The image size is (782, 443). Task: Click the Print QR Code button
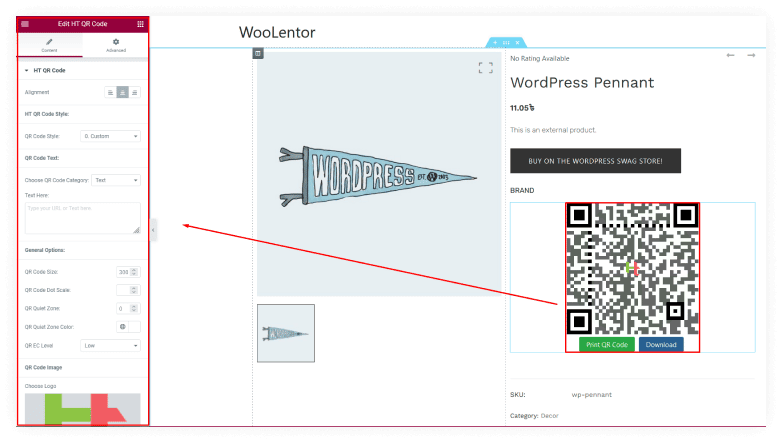click(x=607, y=345)
